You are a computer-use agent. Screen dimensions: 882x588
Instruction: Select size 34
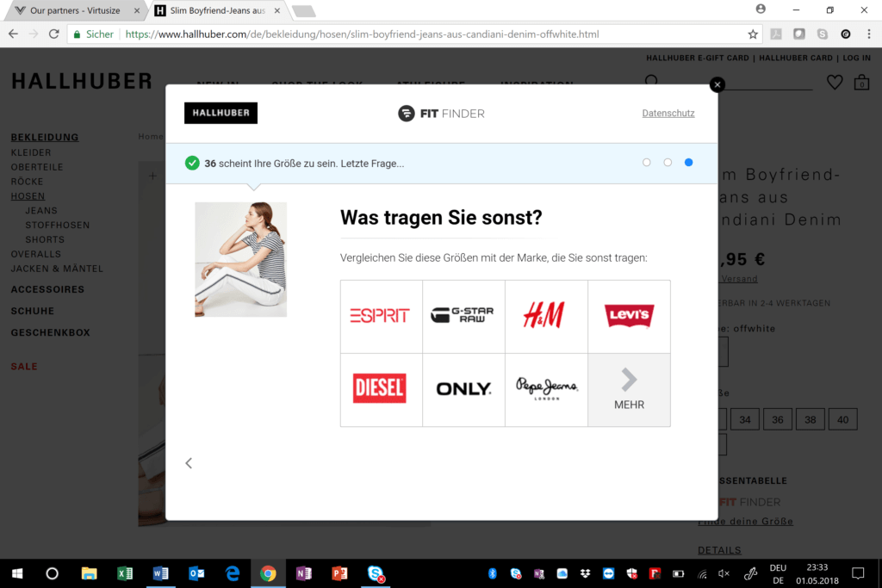pyautogui.click(x=745, y=419)
